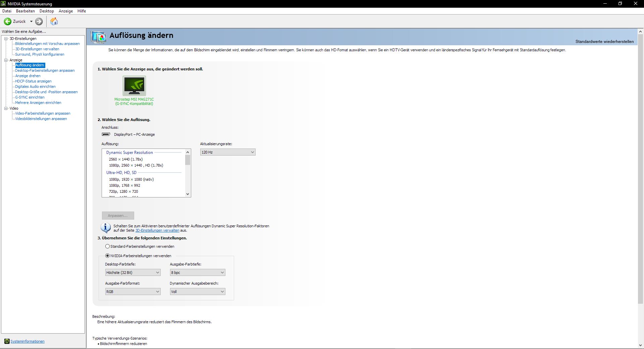
Task: Select G-SYNC einrichten
Action: tap(30, 97)
